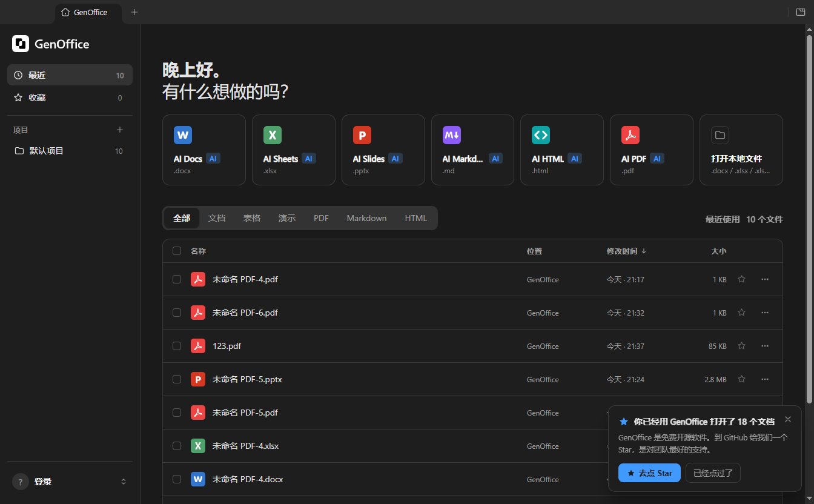Add a new project with the plus icon
Image resolution: width=814 pixels, height=504 pixels.
(120, 130)
